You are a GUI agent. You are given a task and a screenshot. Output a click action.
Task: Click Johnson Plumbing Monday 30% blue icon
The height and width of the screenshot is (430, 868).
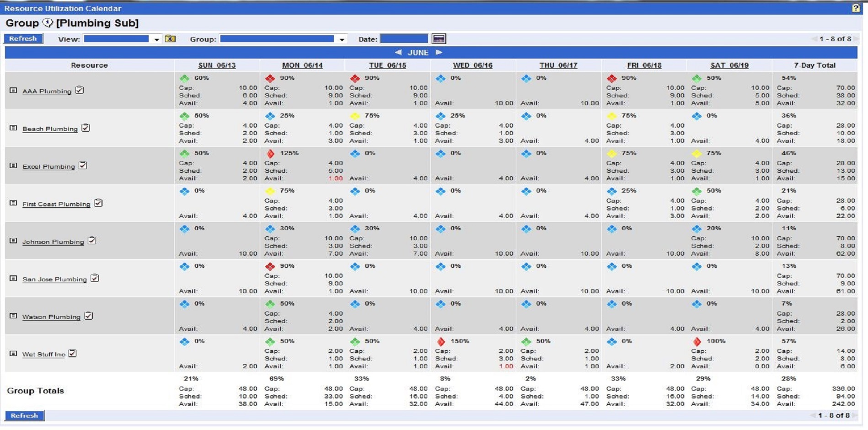(270, 228)
